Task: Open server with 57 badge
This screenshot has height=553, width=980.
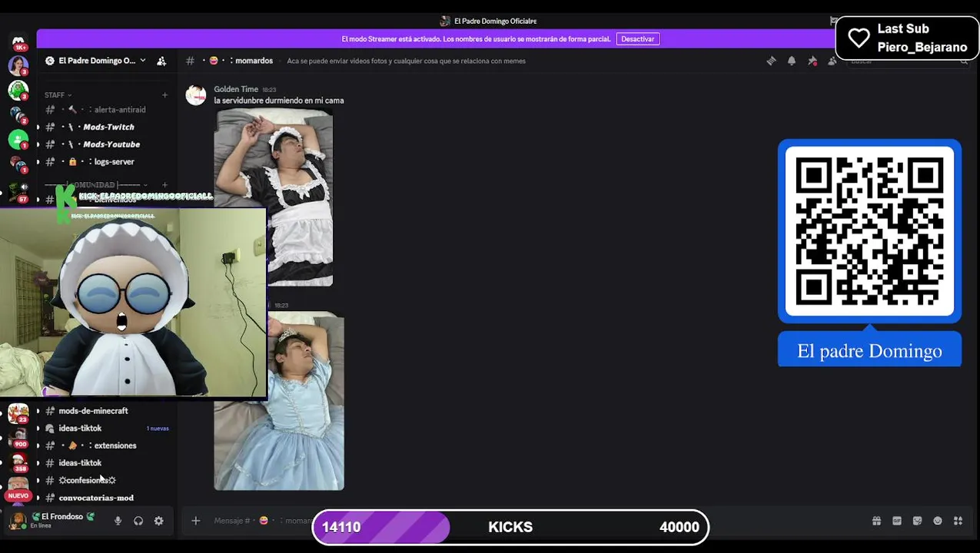Action: coord(18,191)
